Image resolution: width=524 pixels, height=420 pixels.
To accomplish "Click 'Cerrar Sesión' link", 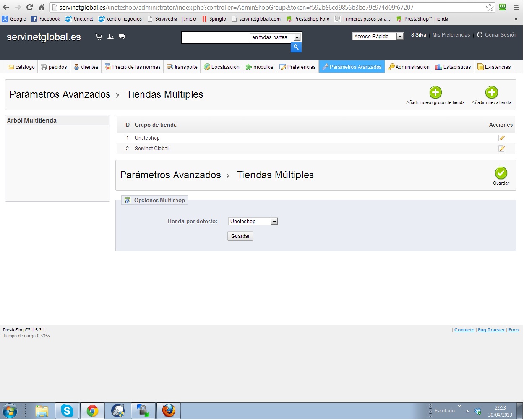I will click(497, 35).
